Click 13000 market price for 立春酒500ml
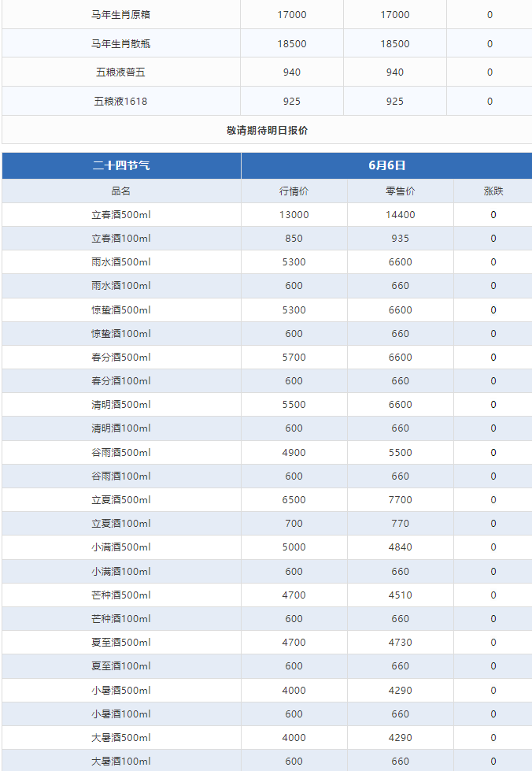Image resolution: width=532 pixels, height=771 pixels. [x=294, y=215]
